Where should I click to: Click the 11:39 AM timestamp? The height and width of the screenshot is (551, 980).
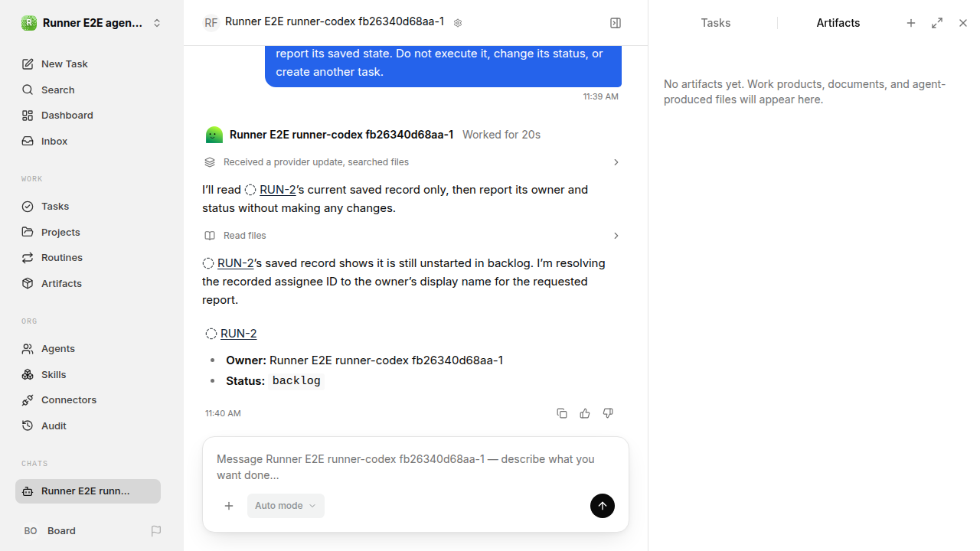click(x=600, y=96)
